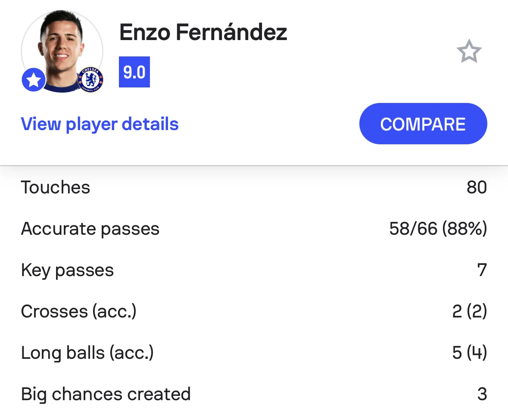Image resolution: width=508 pixels, height=420 pixels.
Task: Select the Crosses (acc.) stat row
Action: [x=254, y=311]
